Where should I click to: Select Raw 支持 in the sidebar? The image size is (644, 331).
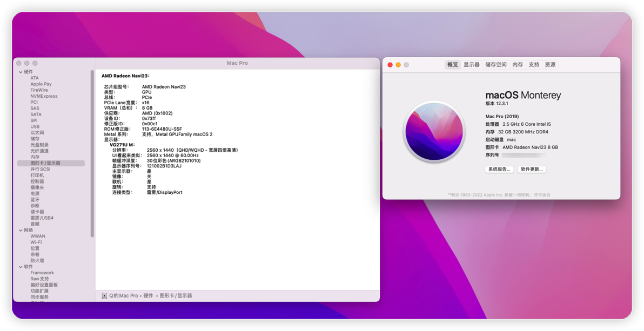39,279
